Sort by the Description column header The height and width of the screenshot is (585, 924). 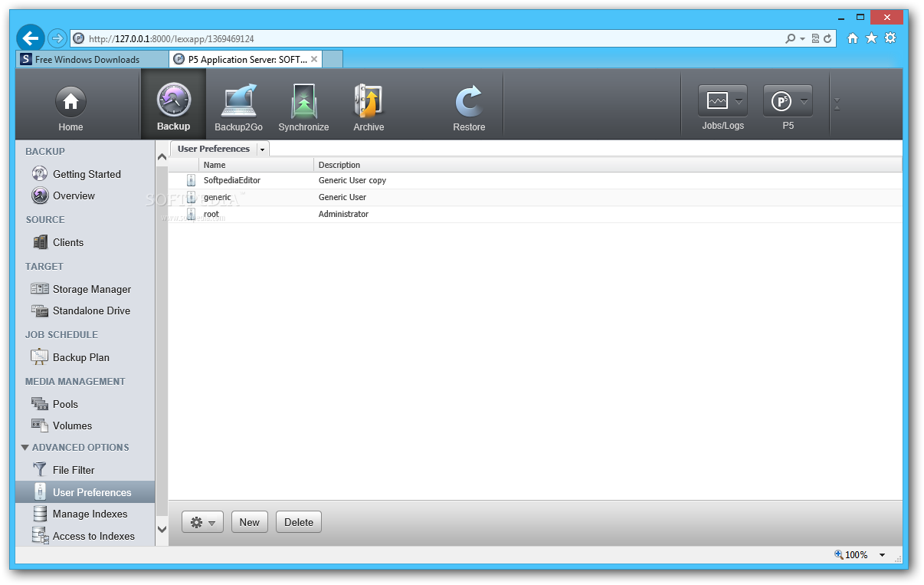608,165
